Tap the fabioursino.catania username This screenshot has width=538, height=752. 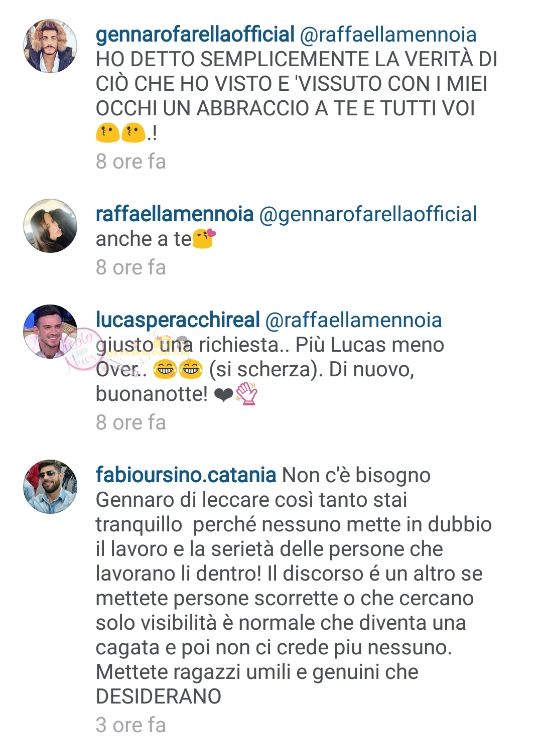(186, 475)
